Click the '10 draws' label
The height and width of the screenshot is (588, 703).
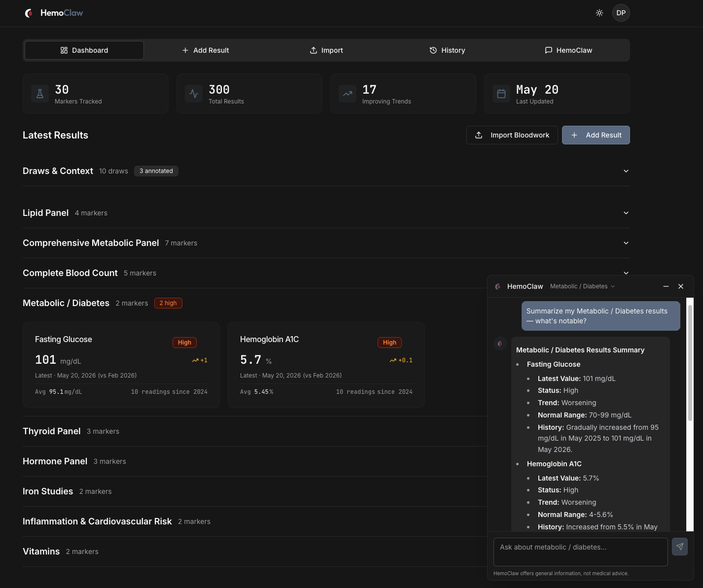pos(113,171)
